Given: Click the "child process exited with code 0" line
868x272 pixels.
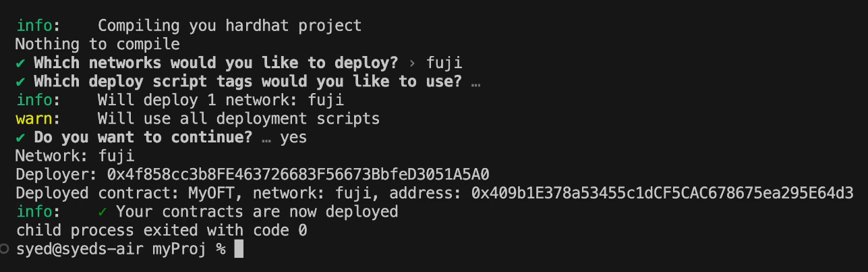Looking at the screenshot, I should pos(161,231).
